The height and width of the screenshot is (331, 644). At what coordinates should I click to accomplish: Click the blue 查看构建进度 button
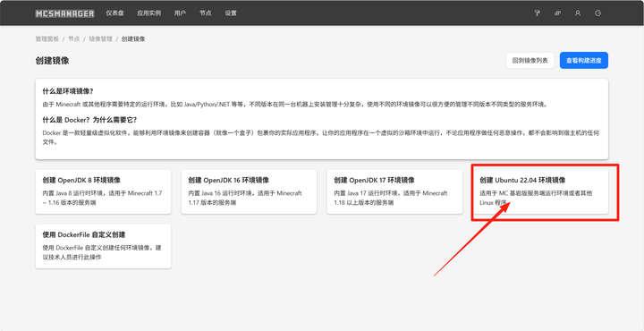coord(583,60)
